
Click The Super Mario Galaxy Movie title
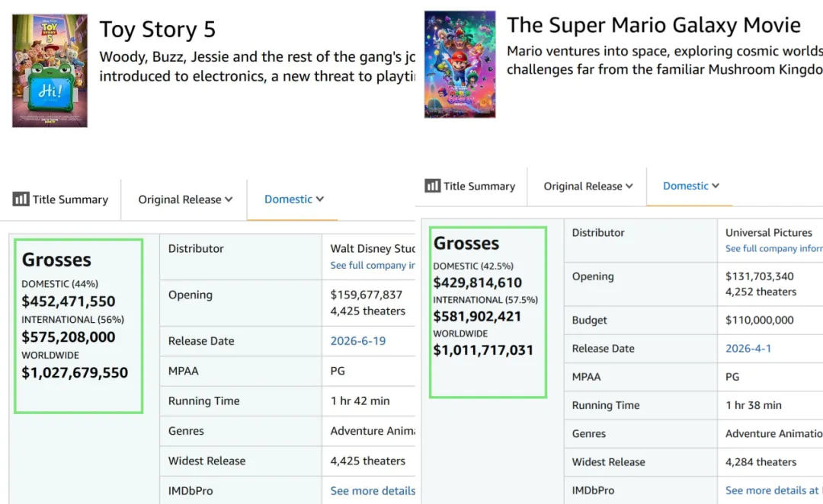(x=654, y=25)
